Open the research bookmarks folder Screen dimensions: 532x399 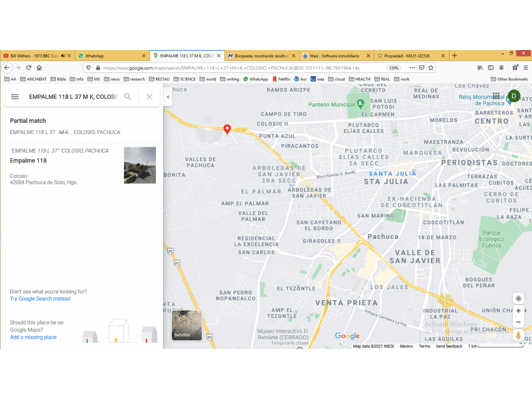coord(134,79)
